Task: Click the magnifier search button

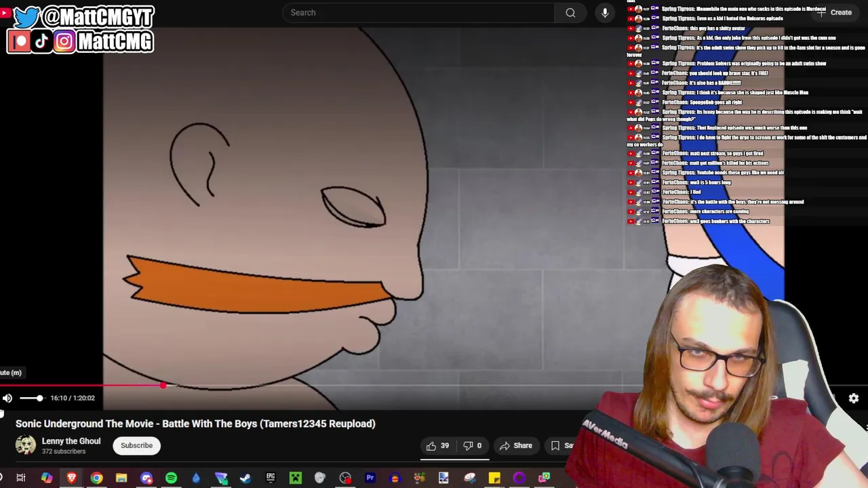Action: point(570,12)
